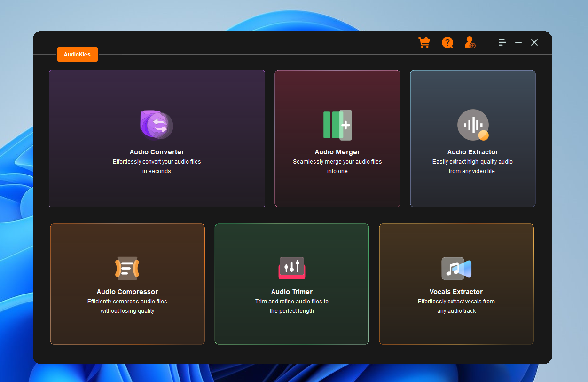Image resolution: width=588 pixels, height=382 pixels.
Task: Click the green Audio Merger icon
Action: point(337,125)
